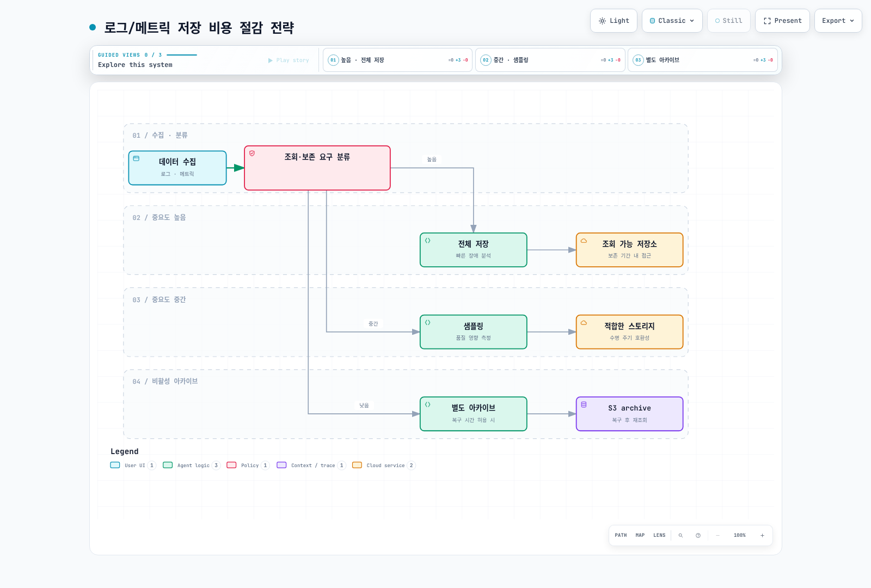Click the code brackets icon on 별도 아카이브

click(x=428, y=405)
